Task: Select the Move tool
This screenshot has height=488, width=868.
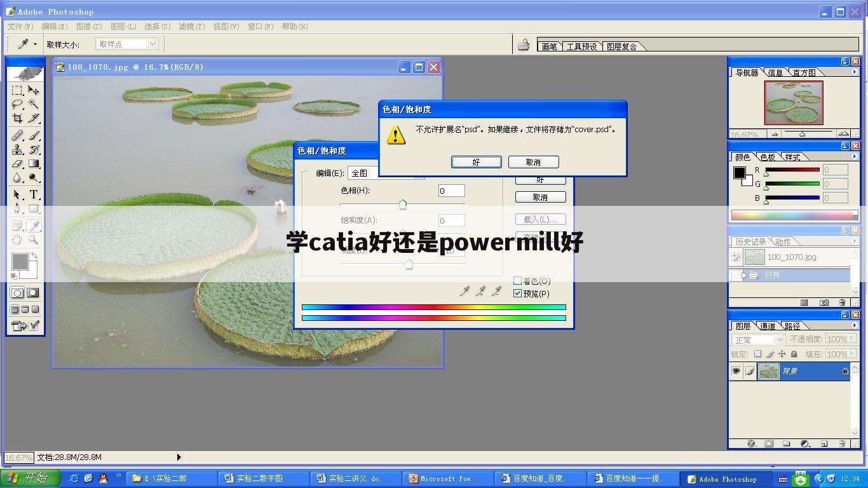Action: 34,90
